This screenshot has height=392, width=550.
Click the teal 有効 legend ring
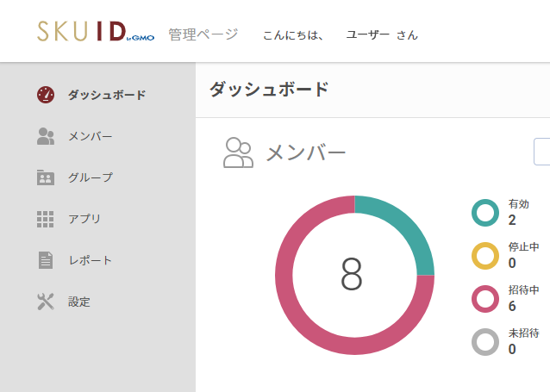coord(485,213)
